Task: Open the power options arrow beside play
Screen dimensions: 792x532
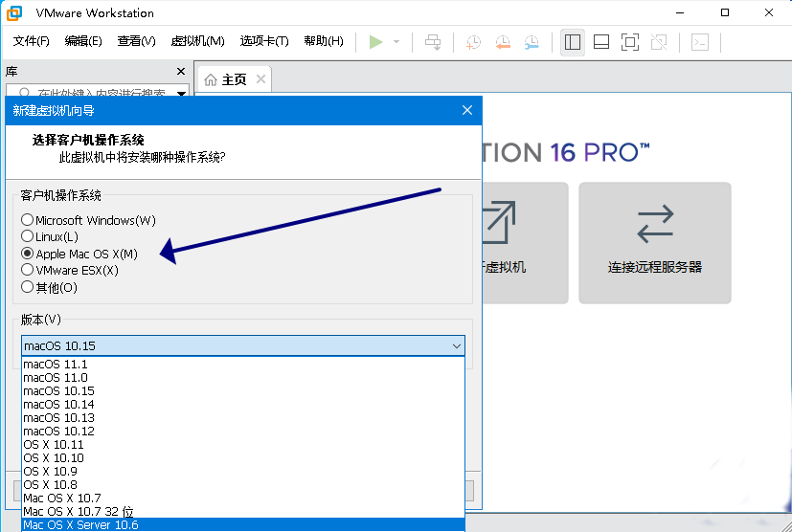Action: pyautogui.click(x=396, y=42)
